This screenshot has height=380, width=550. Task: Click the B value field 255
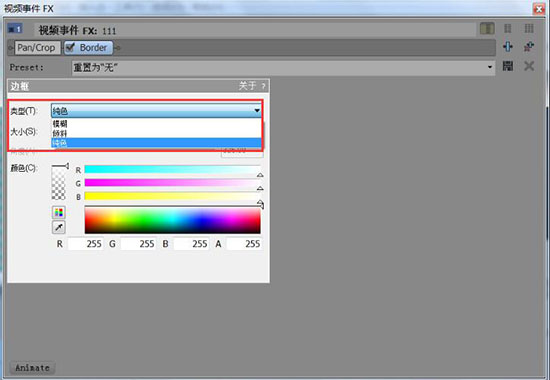[x=191, y=244]
